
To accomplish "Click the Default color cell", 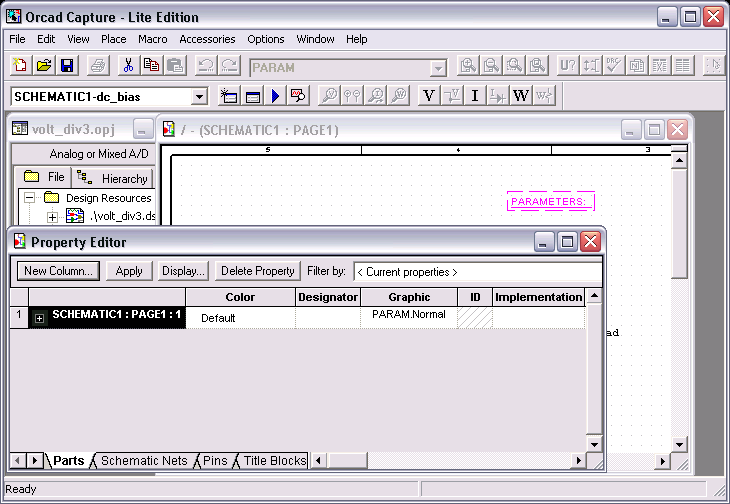I will point(240,318).
